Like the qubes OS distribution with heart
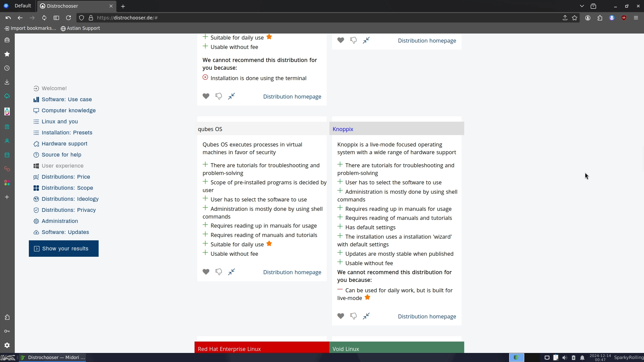 tap(206, 272)
